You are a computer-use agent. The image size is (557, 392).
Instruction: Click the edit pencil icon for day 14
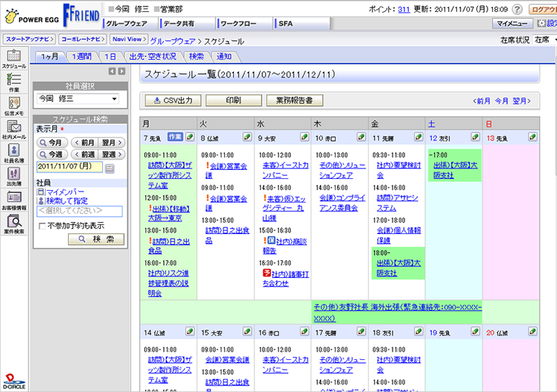point(190,331)
